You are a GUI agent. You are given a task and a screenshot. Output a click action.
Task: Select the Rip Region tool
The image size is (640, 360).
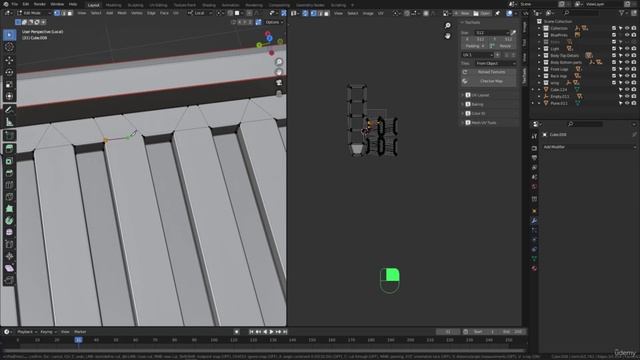(x=9, y=280)
